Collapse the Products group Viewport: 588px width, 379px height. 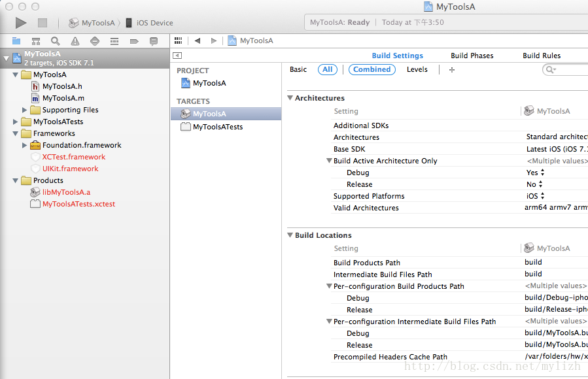tap(16, 180)
